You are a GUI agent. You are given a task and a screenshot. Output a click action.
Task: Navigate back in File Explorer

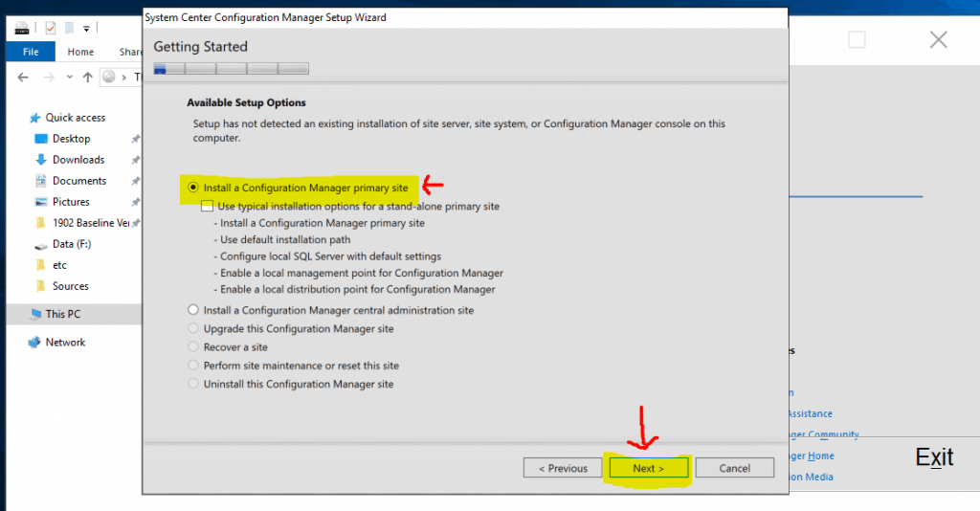click(23, 77)
